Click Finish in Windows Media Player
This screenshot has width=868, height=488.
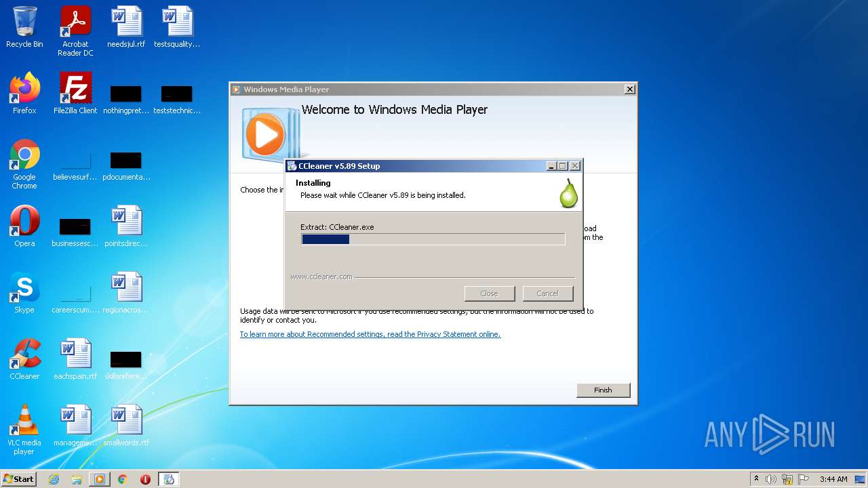(603, 390)
